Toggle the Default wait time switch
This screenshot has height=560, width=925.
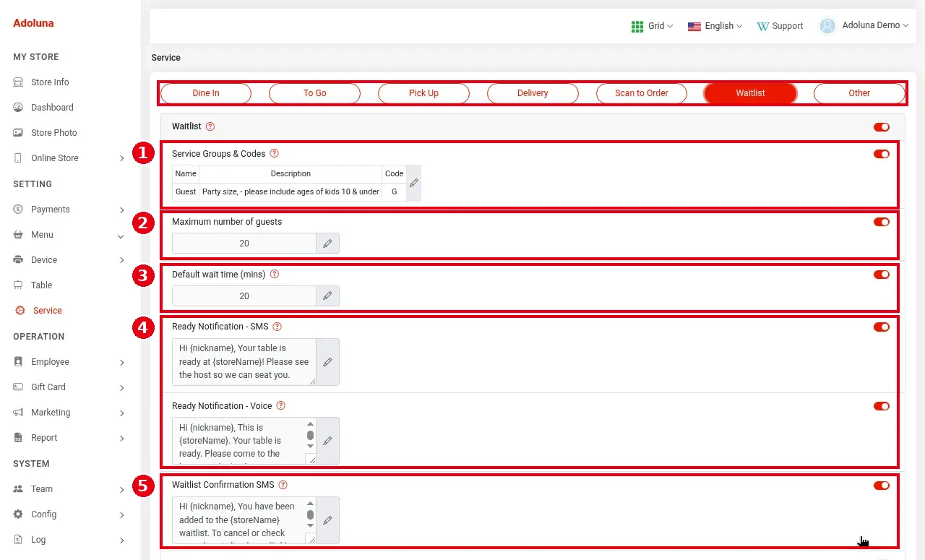882,275
